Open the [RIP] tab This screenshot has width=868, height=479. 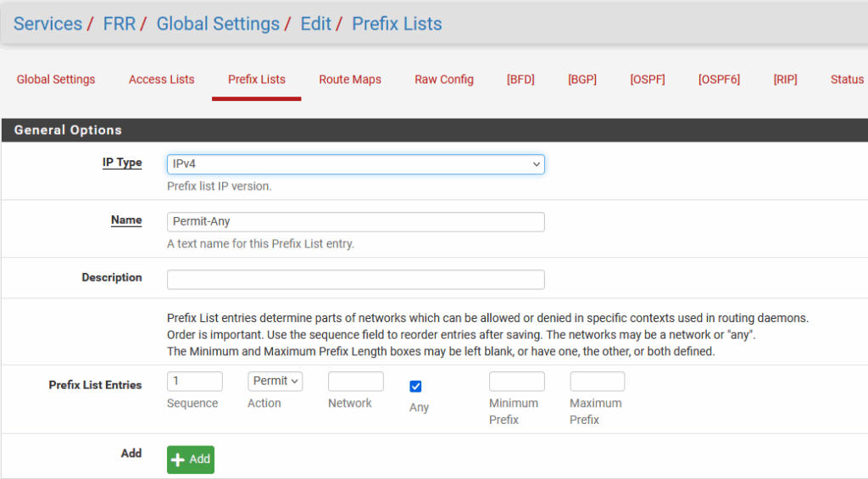(785, 80)
